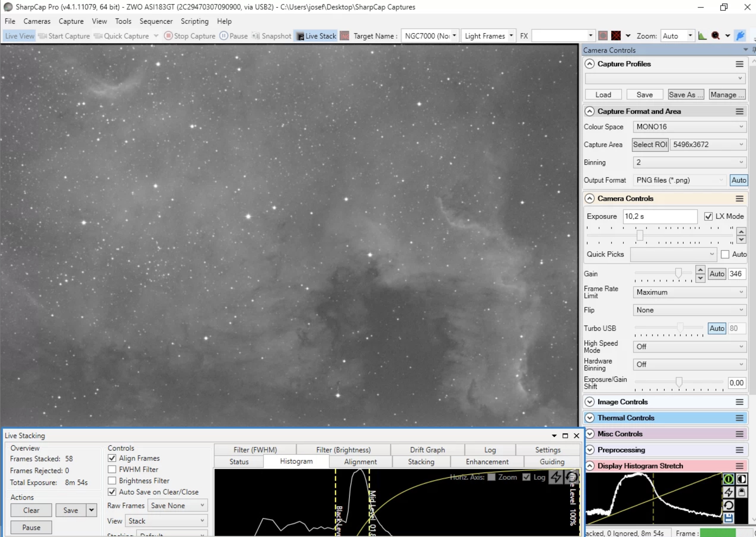Expand the Image Controls section
The height and width of the screenshot is (537, 756).
[589, 402]
